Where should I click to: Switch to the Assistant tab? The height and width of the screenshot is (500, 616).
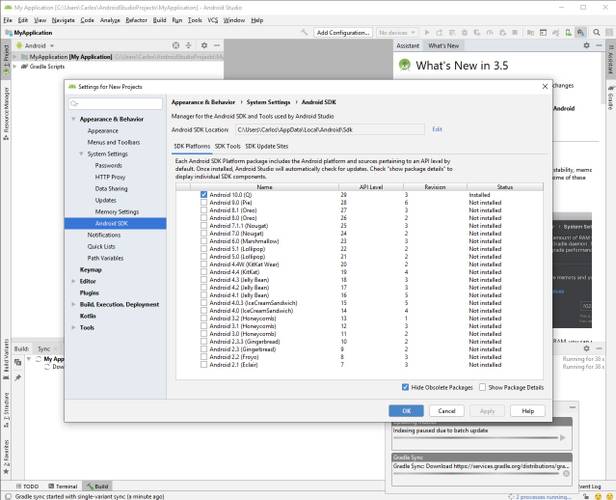[408, 46]
